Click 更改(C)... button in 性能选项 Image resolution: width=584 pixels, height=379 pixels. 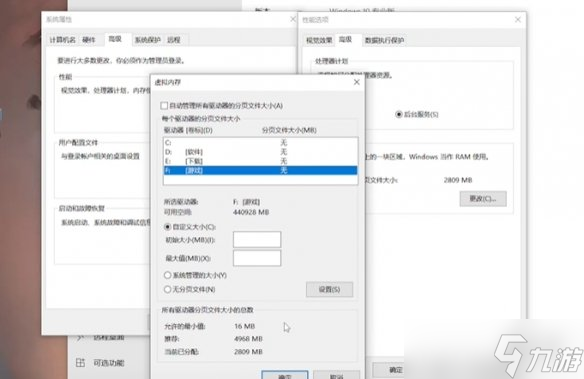click(483, 199)
